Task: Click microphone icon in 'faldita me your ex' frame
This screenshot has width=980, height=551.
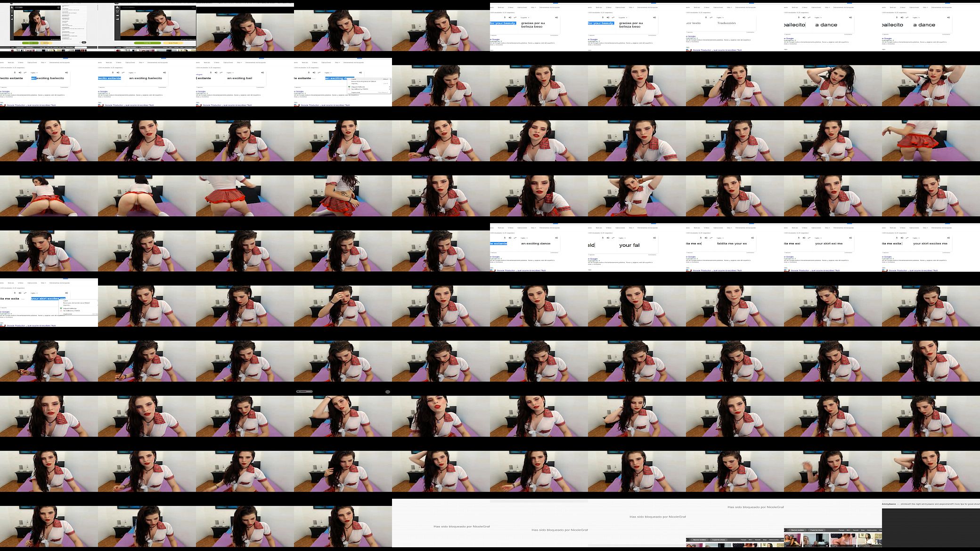Action: click(x=701, y=238)
